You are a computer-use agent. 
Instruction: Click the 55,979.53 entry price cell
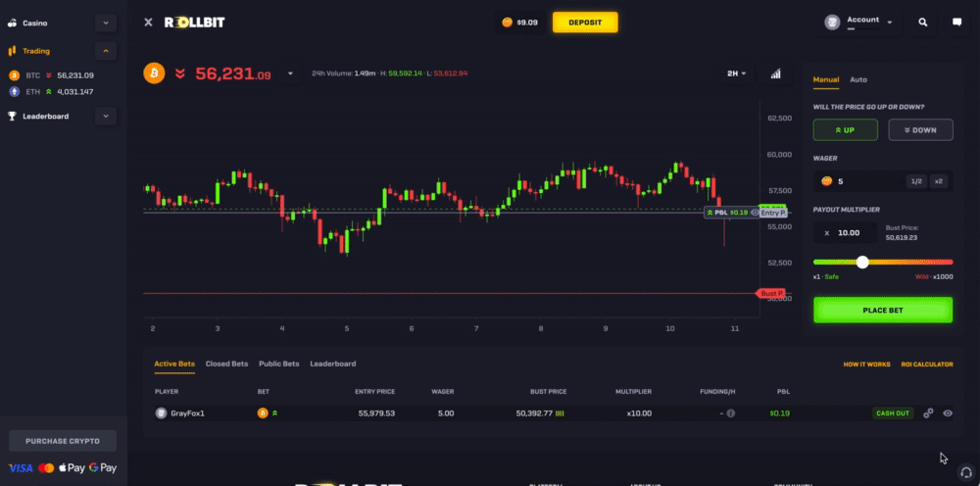pyautogui.click(x=376, y=413)
